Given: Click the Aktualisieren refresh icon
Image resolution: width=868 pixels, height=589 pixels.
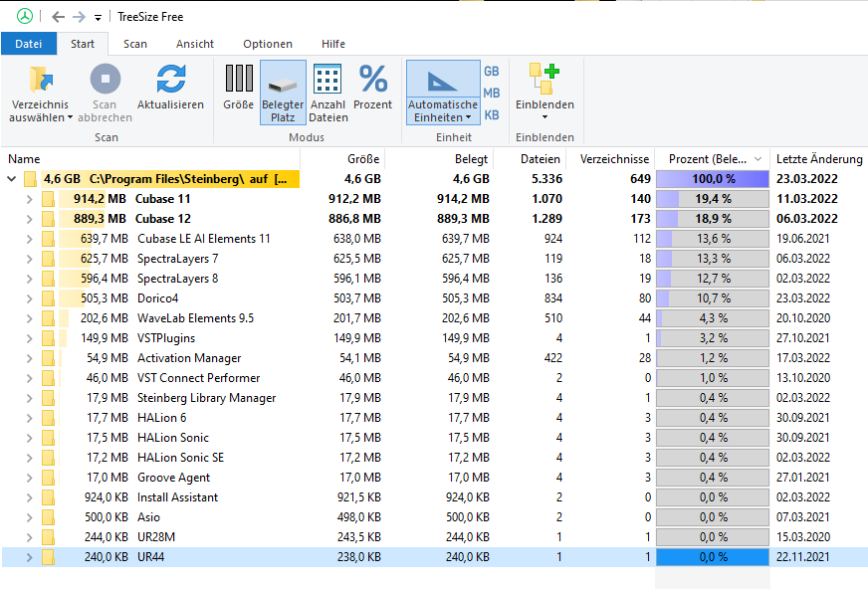Looking at the screenshot, I should tap(170, 80).
